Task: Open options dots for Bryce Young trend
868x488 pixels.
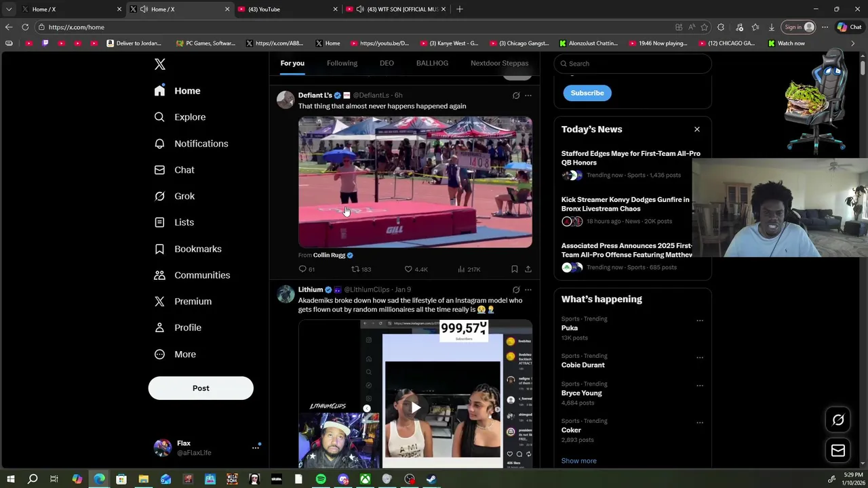Action: 700,386
